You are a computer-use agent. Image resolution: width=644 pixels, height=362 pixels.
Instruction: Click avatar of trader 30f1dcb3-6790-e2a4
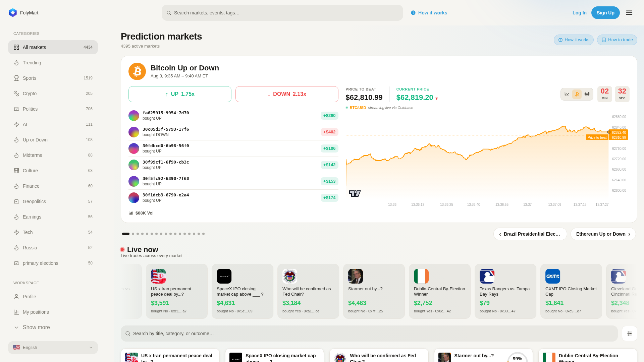(x=134, y=198)
